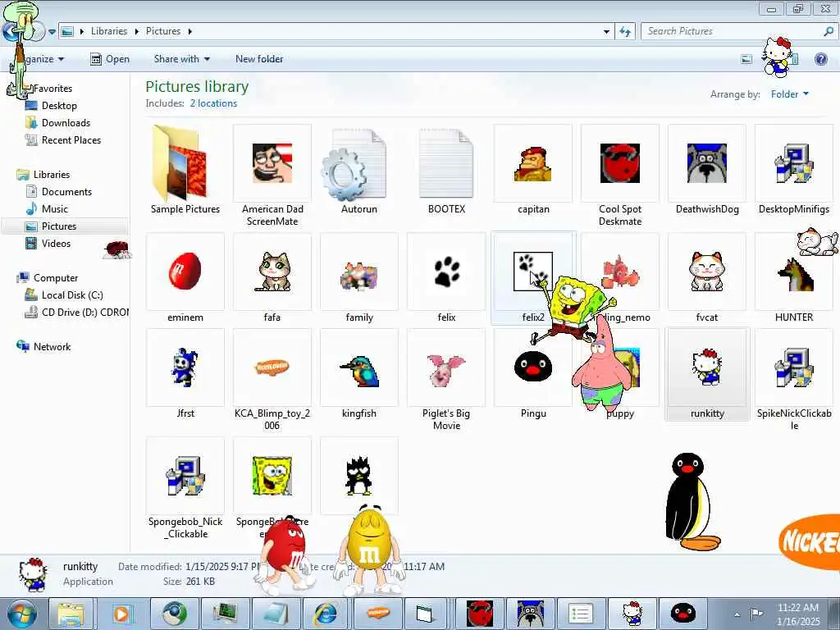Change view using the views icon

[x=746, y=59]
